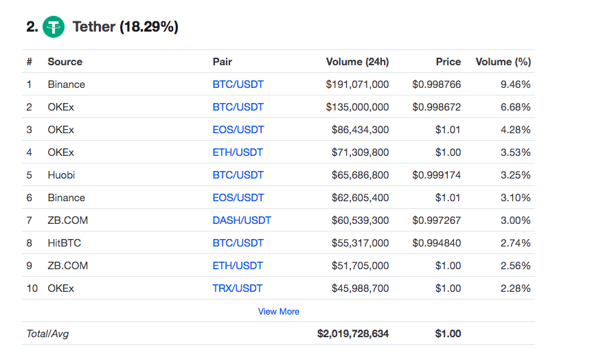
Task: Click the Volume (24h) column header
Action: tap(357, 62)
